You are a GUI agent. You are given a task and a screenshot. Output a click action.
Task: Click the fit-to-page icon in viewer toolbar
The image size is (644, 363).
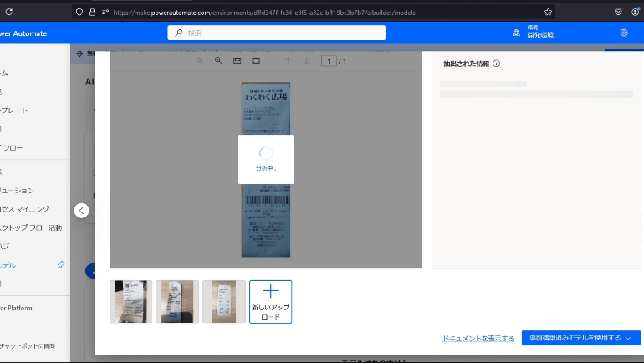(256, 61)
